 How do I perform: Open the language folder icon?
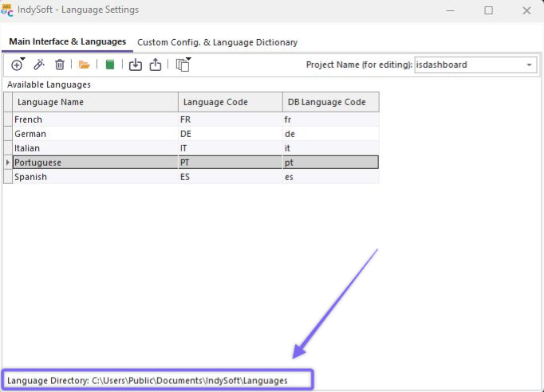(85, 65)
